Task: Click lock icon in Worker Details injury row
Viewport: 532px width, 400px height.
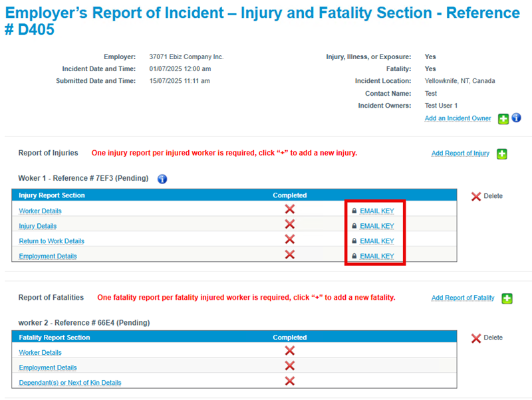Action: coord(354,211)
